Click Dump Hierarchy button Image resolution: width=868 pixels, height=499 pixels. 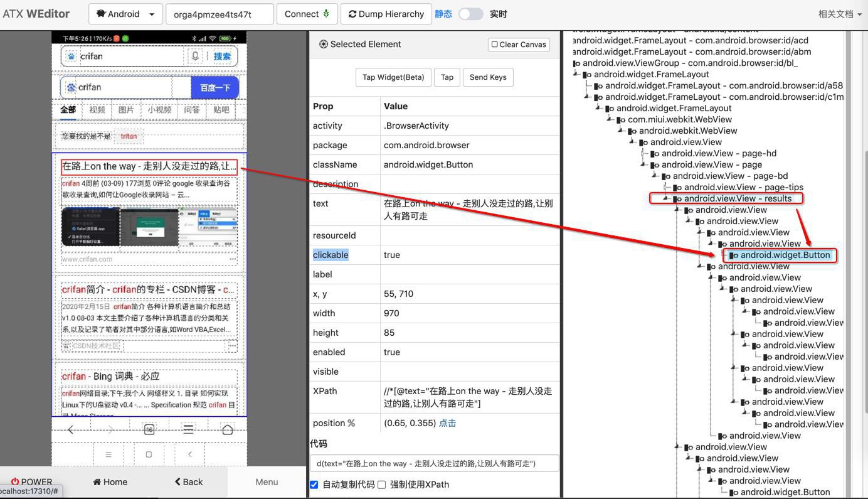coord(386,14)
